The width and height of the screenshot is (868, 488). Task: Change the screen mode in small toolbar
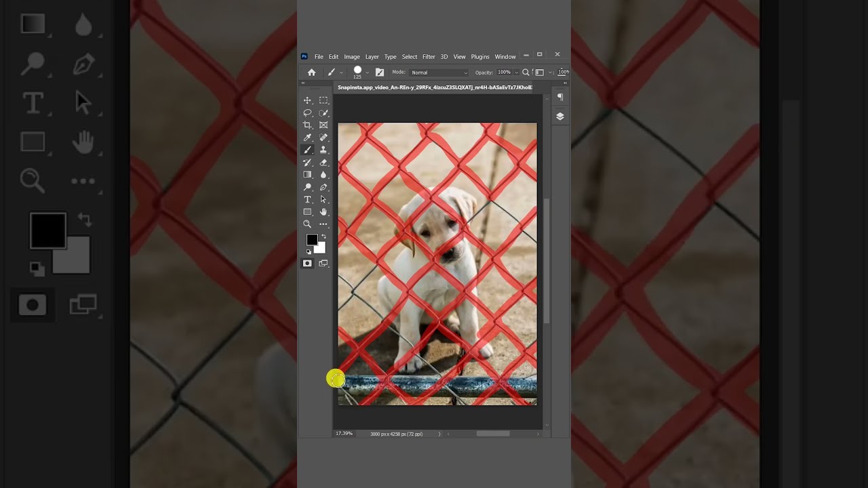pyautogui.click(x=323, y=263)
